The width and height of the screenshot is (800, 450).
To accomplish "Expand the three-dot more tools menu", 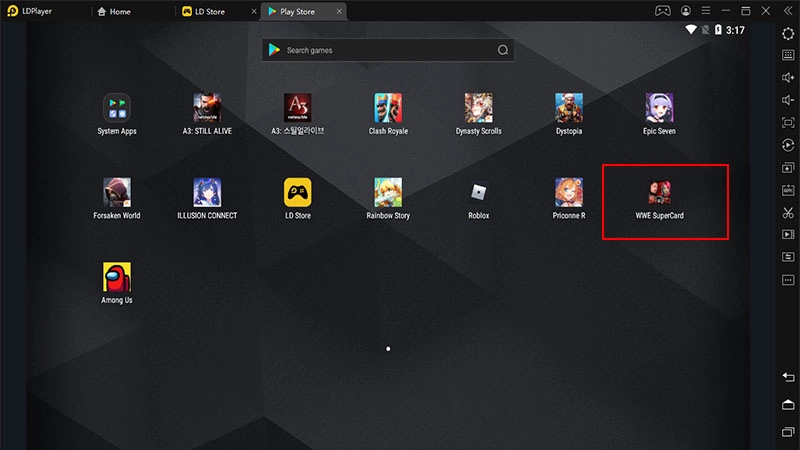I will click(x=788, y=278).
